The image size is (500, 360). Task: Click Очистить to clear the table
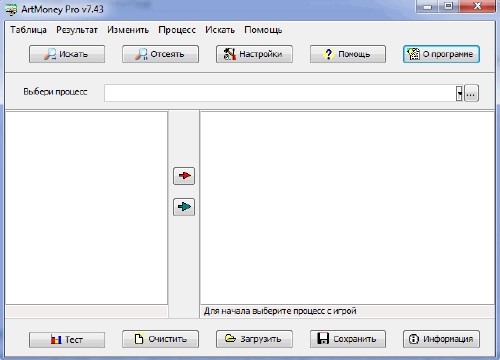coord(160,339)
